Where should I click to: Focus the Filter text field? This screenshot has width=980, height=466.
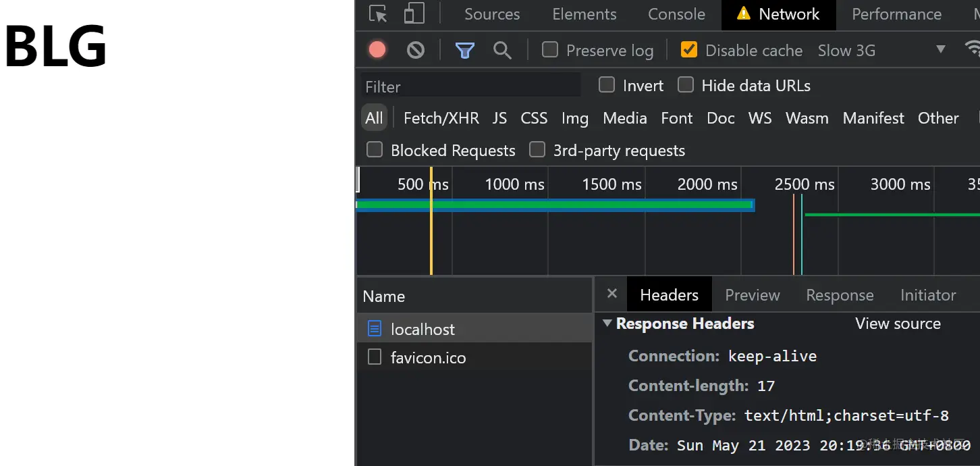(x=471, y=86)
